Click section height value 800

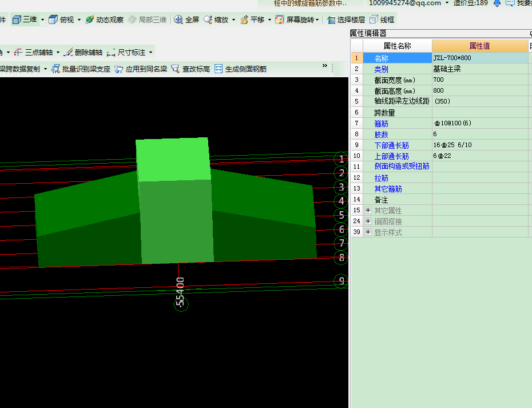tap(480, 90)
